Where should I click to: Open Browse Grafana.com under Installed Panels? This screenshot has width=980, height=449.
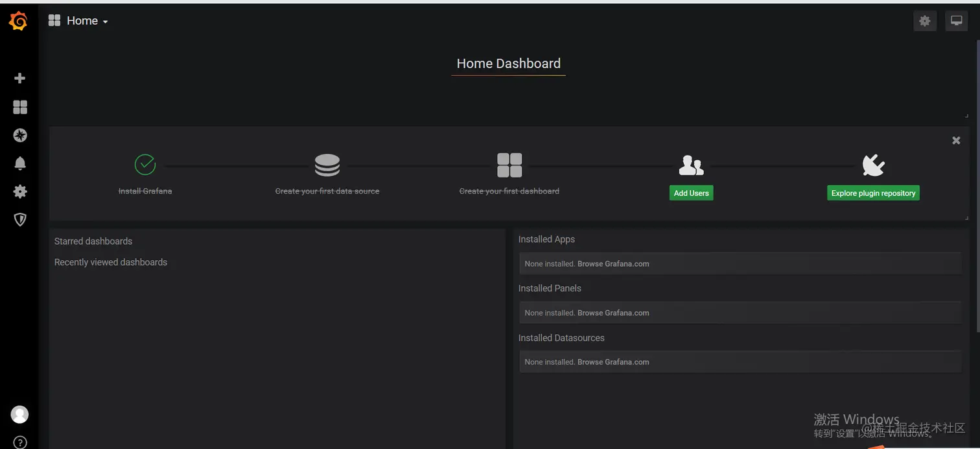click(x=613, y=313)
